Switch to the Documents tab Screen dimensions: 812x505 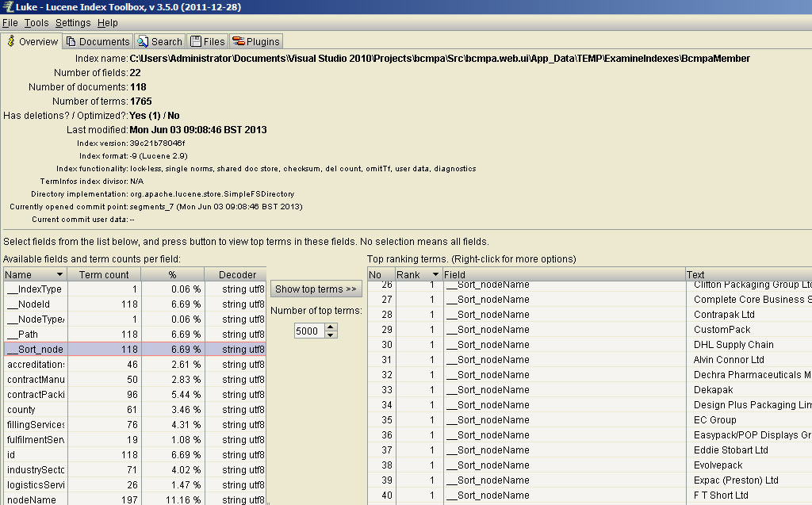pyautogui.click(x=98, y=41)
